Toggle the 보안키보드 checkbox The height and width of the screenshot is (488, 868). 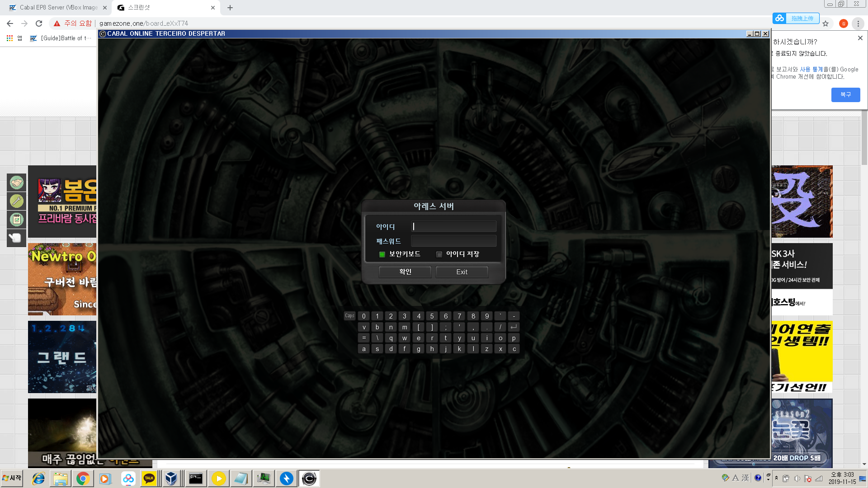coord(382,254)
